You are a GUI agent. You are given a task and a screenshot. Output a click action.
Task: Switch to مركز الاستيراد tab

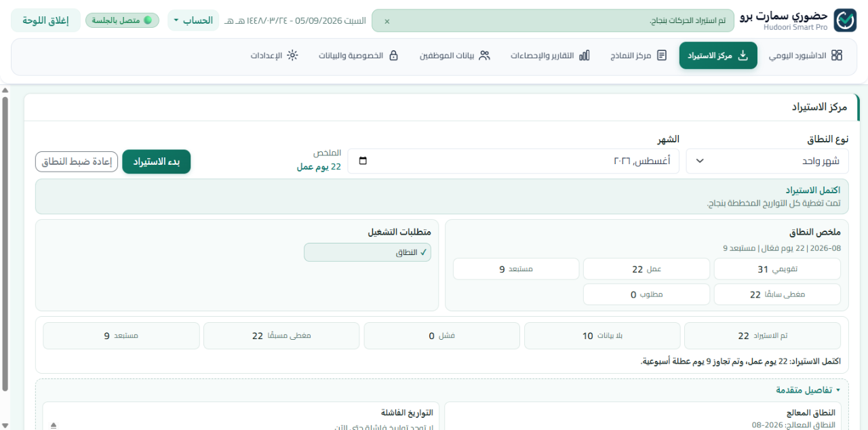[x=718, y=56]
